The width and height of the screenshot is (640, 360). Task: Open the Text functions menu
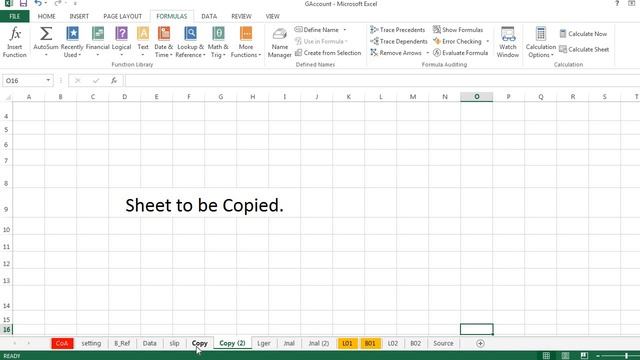[x=143, y=42]
